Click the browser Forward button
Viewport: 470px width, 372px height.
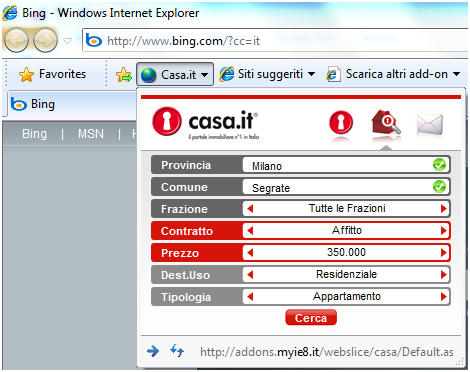pos(45,41)
